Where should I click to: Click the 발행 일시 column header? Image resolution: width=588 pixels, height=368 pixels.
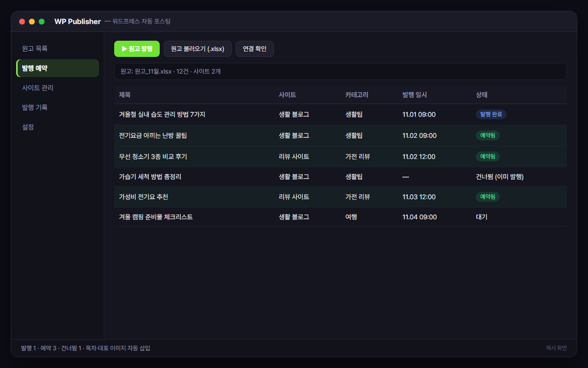point(415,95)
